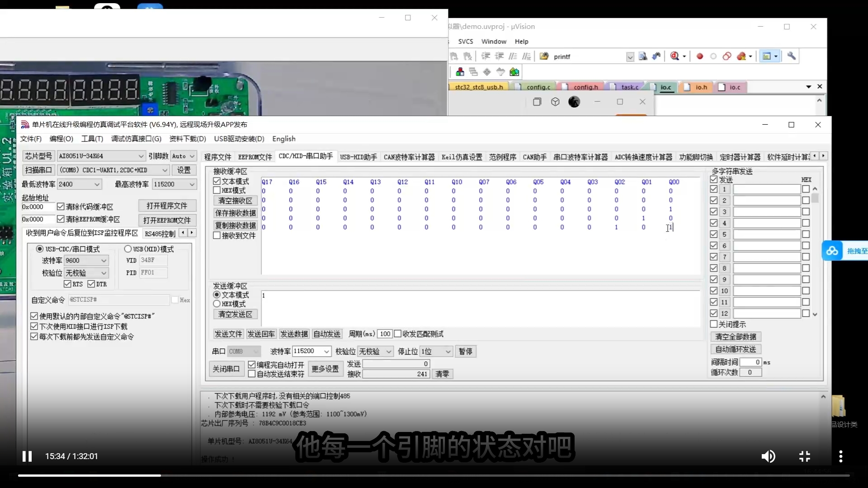Enable 自动发送结束符 checkbox

click(x=252, y=374)
